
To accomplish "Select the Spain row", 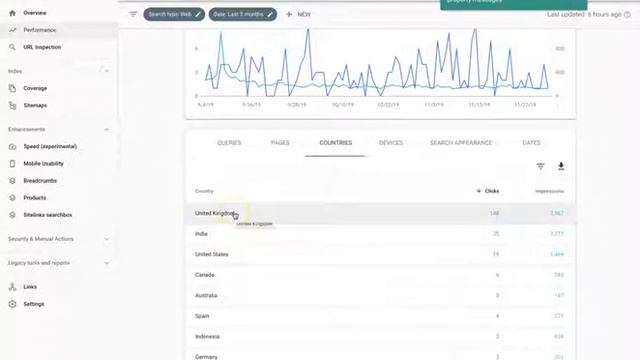I will tap(381, 316).
